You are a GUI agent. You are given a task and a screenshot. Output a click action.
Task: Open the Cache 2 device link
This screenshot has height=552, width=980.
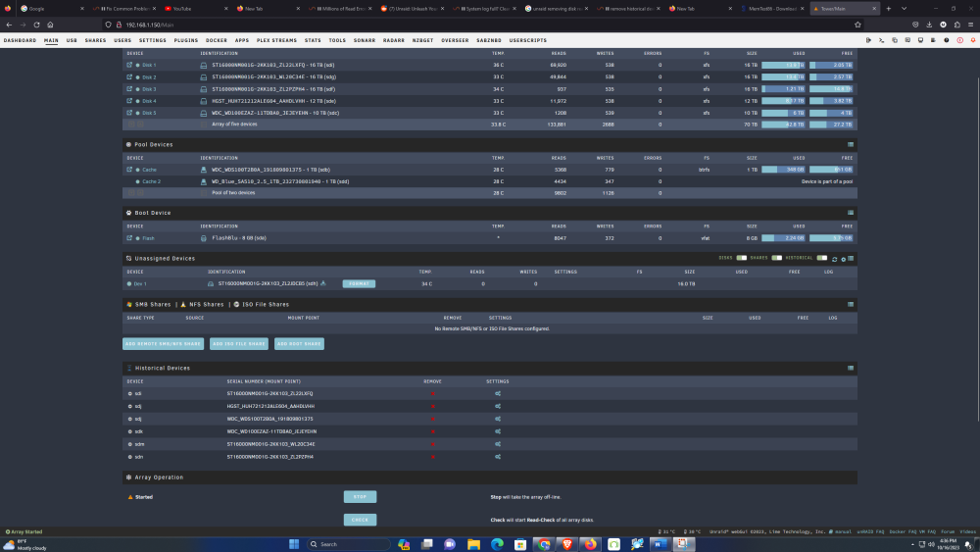151,181
